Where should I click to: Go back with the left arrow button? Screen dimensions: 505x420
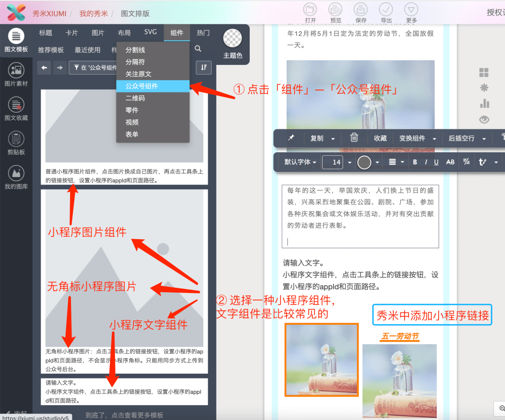(44, 68)
